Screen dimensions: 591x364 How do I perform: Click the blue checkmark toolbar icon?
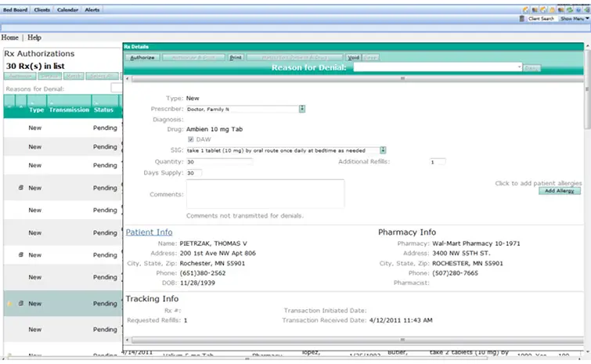(x=578, y=10)
